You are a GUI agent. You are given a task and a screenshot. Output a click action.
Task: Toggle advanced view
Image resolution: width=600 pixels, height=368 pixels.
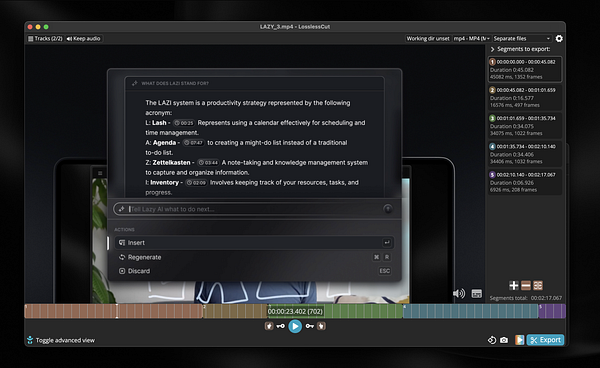[x=61, y=340]
